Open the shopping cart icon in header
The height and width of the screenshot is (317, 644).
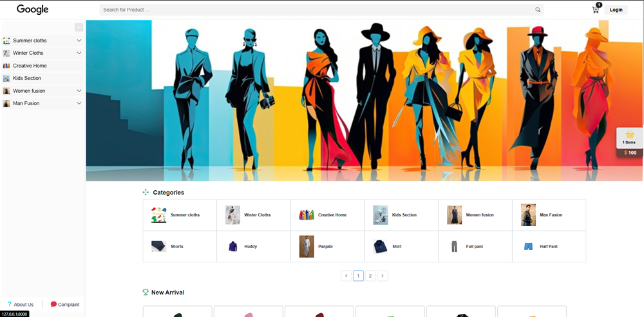(596, 10)
